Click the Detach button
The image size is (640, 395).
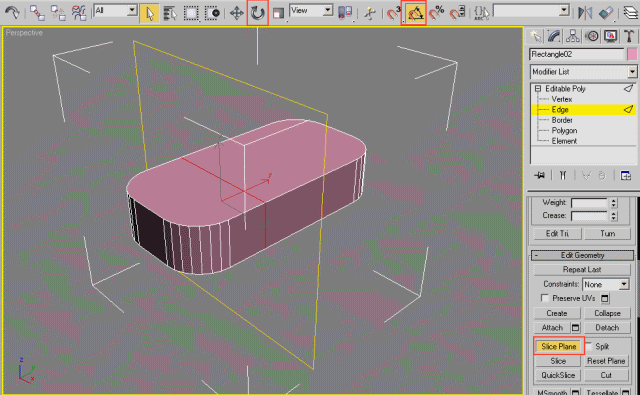tap(607, 328)
